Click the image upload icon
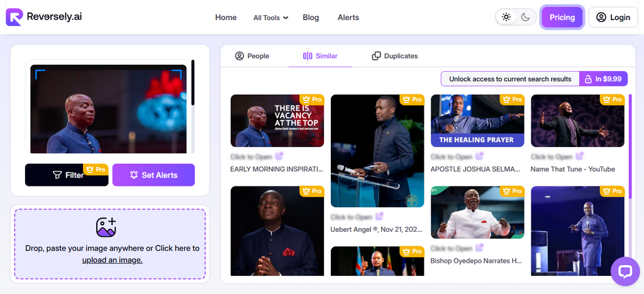 click(106, 227)
